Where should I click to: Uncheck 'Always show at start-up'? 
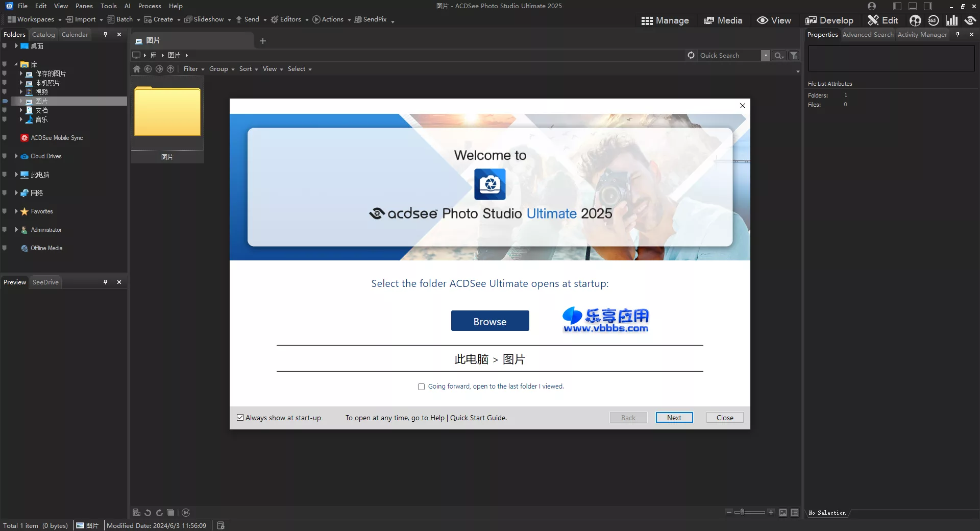click(x=240, y=418)
